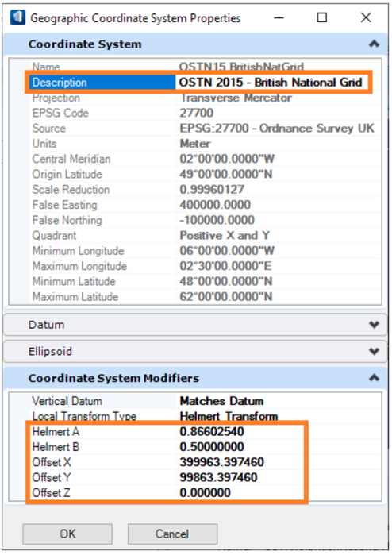Click the 02°00'00.0000"W central meridian value
The image size is (392, 555).
tap(227, 159)
